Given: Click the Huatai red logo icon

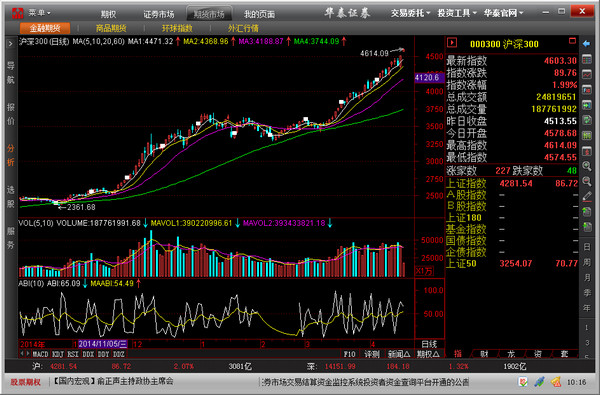Looking at the screenshot, I should 17,13.
